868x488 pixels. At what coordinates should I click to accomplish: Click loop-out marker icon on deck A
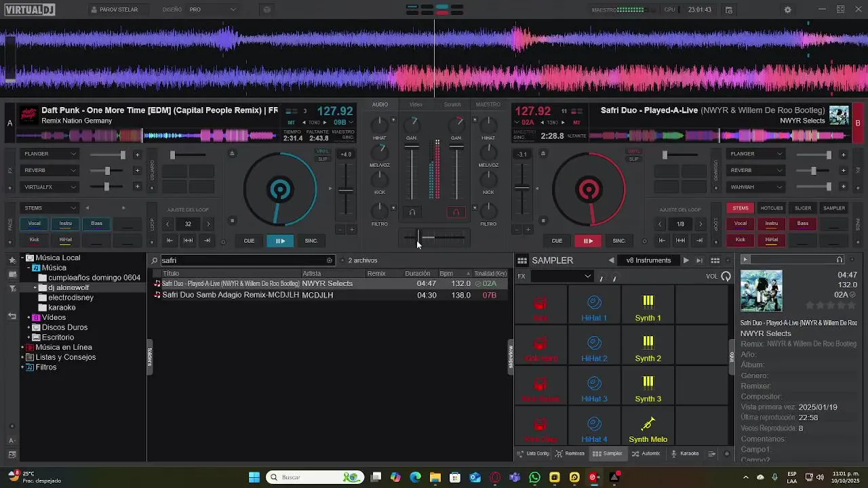coord(207,240)
